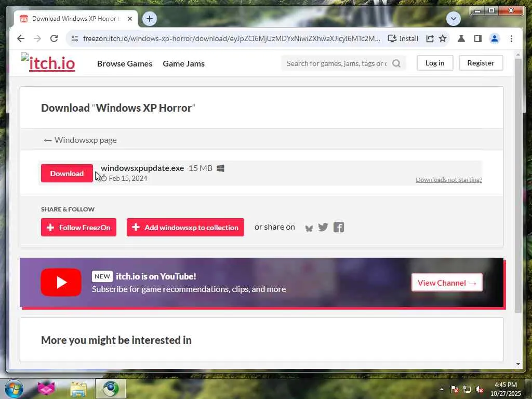Click the search magnifier icon
This screenshot has width=532, height=399.
tap(396, 63)
